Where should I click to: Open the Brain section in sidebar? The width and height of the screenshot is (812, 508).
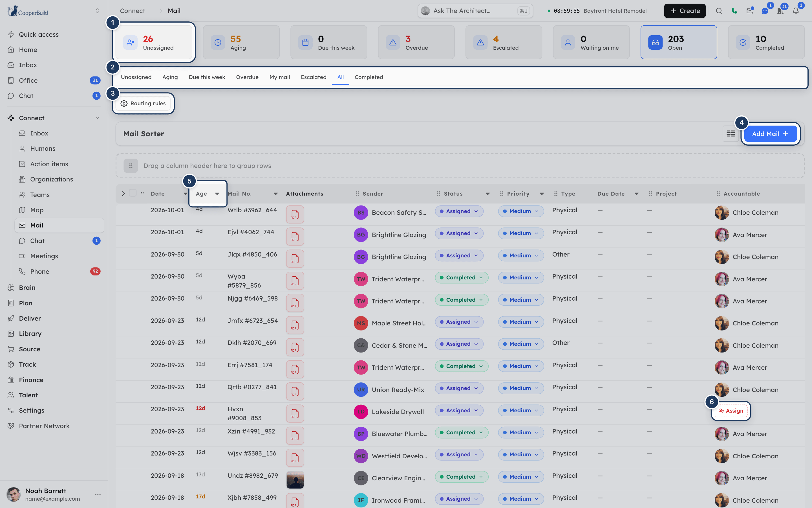pos(27,288)
